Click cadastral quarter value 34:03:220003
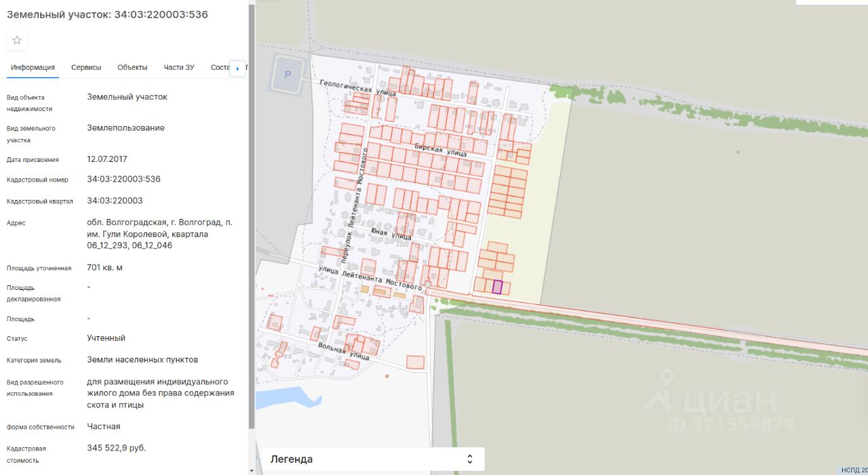The image size is (868, 475). pyautogui.click(x=115, y=201)
